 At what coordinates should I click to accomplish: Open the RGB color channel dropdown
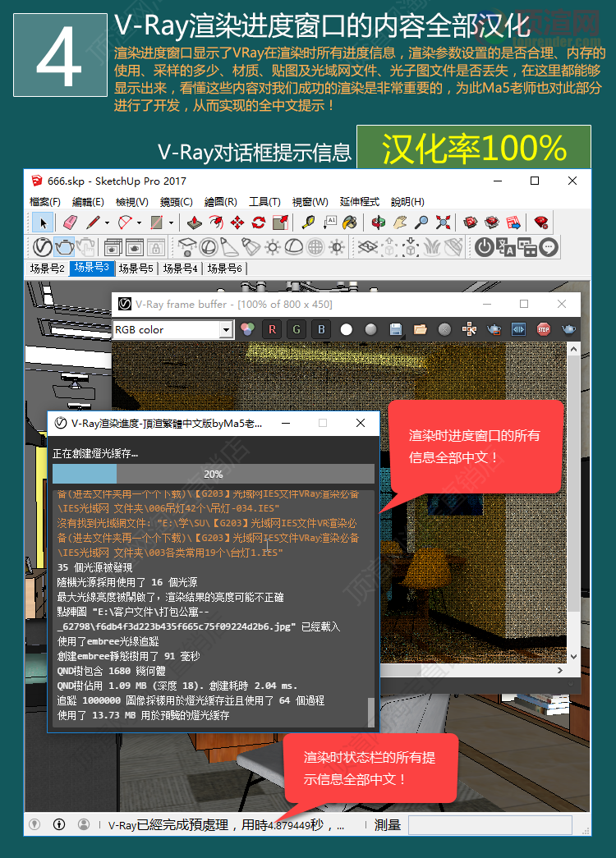pyautogui.click(x=226, y=329)
